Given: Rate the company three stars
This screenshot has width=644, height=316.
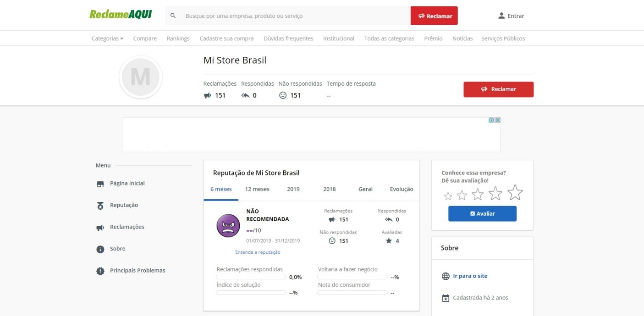Looking at the screenshot, I should pos(478,194).
